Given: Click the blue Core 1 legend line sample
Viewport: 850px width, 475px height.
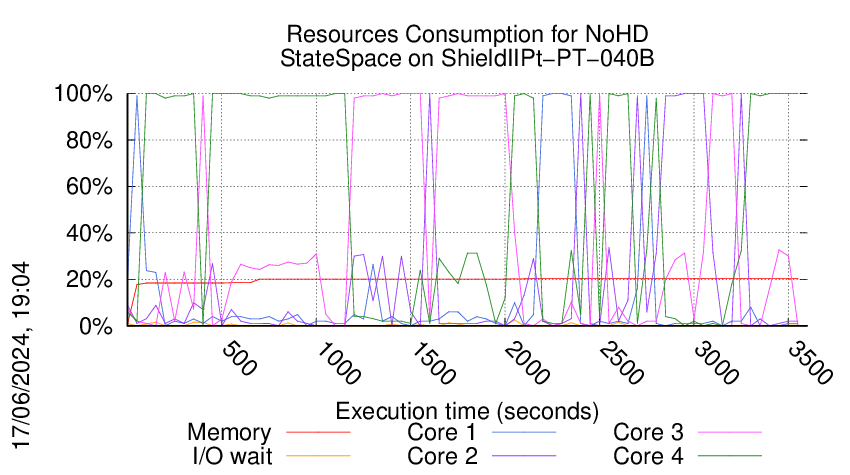Looking at the screenshot, I should 524,432.
